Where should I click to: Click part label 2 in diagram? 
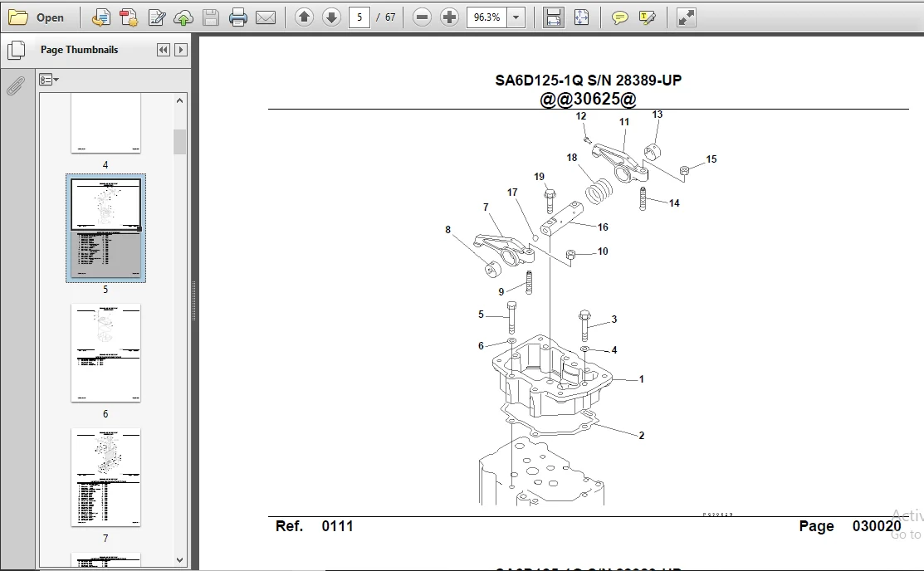(x=642, y=436)
